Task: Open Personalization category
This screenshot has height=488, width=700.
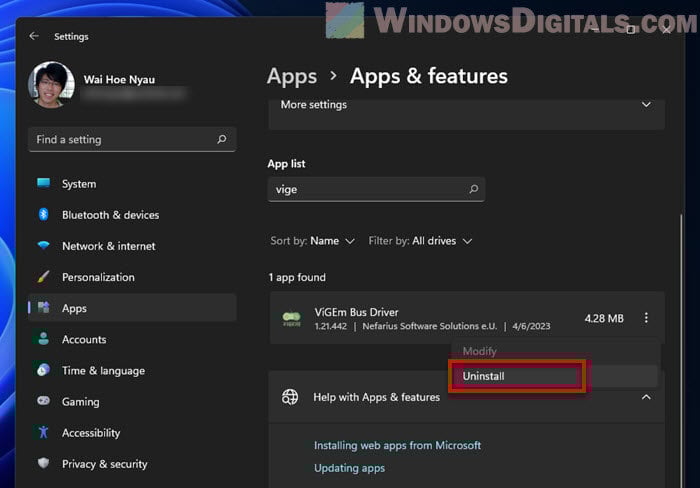Action: click(132, 277)
